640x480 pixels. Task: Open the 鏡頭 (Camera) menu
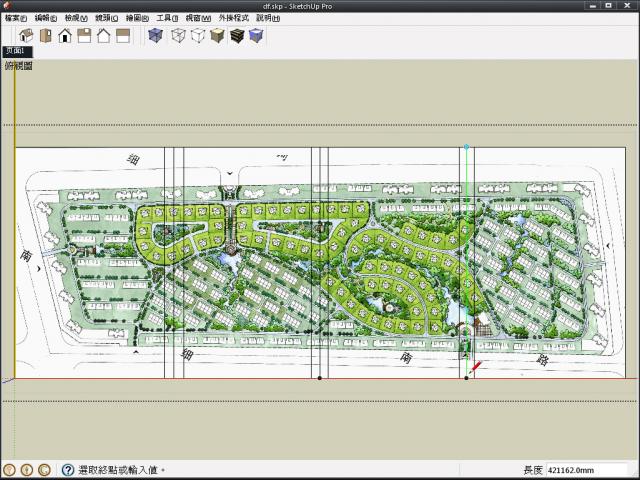105,18
